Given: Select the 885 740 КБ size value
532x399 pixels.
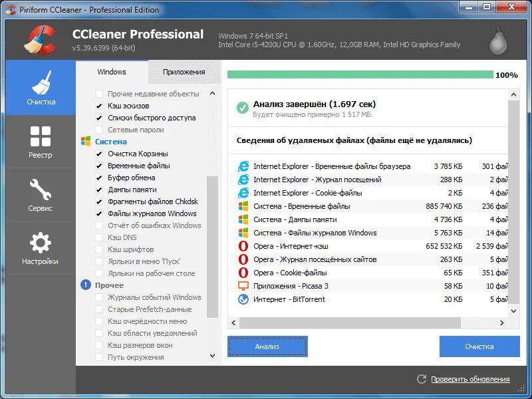Looking at the screenshot, I should click(x=444, y=206).
